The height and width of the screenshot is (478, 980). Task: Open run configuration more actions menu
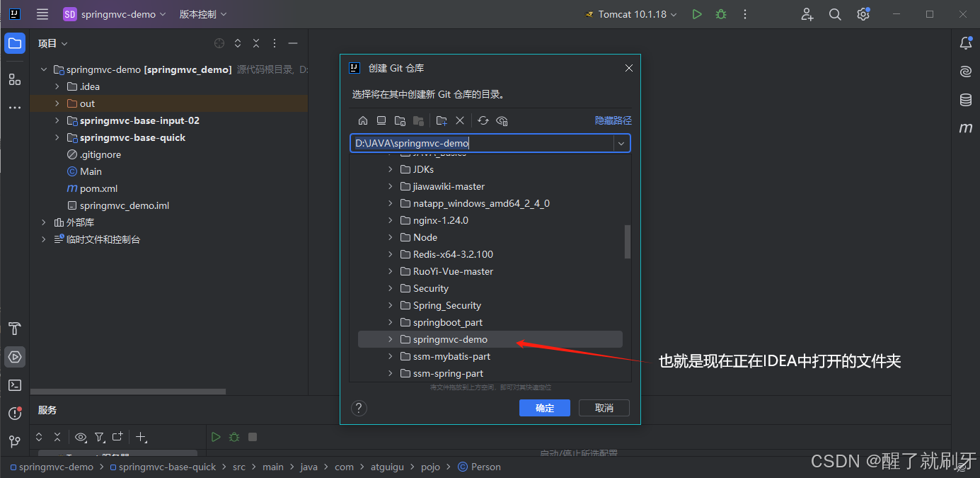[x=744, y=14]
